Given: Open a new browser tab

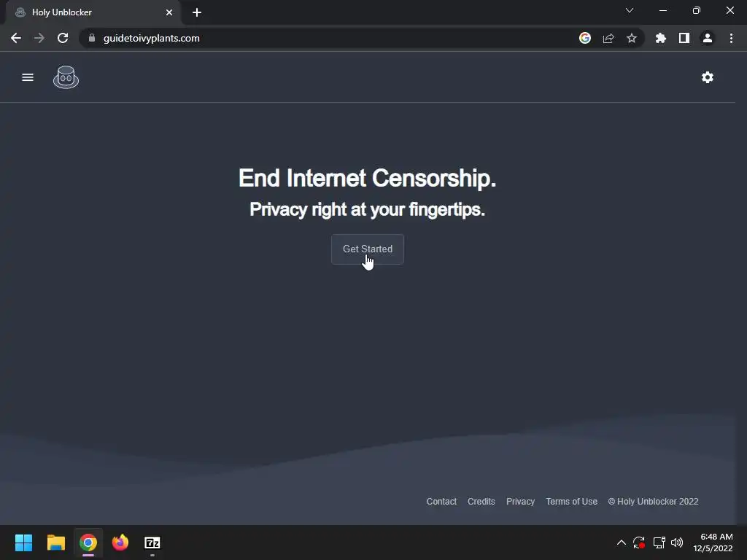Looking at the screenshot, I should pyautogui.click(x=197, y=12).
